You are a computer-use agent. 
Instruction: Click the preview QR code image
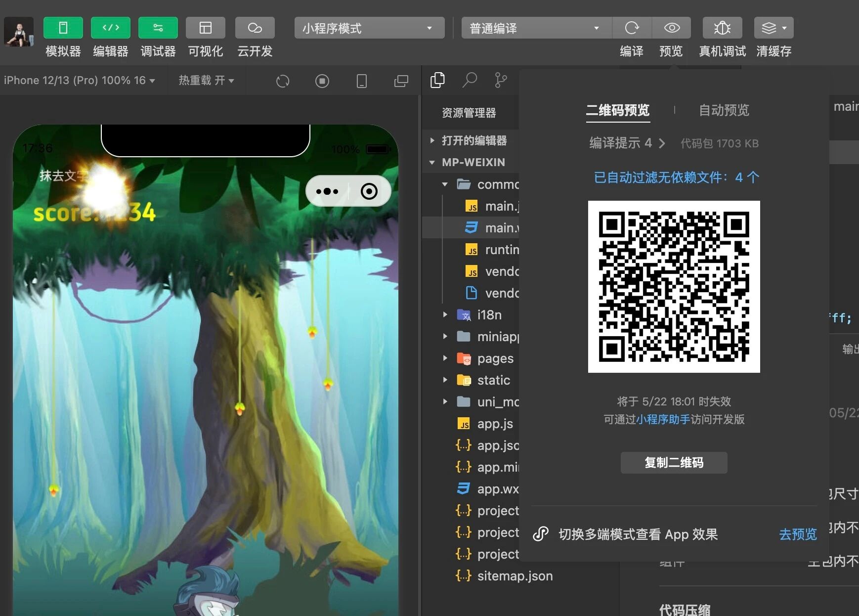(x=674, y=287)
